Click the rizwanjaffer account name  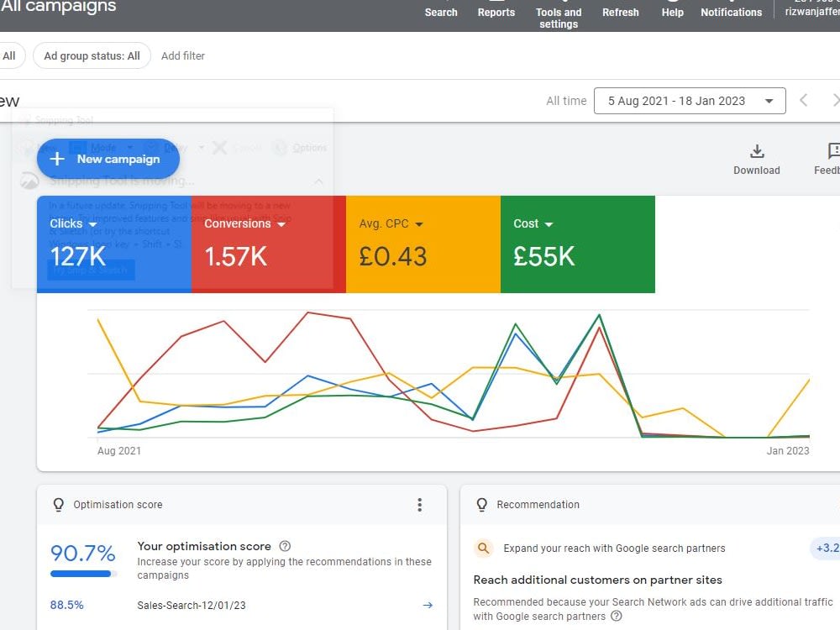point(812,12)
